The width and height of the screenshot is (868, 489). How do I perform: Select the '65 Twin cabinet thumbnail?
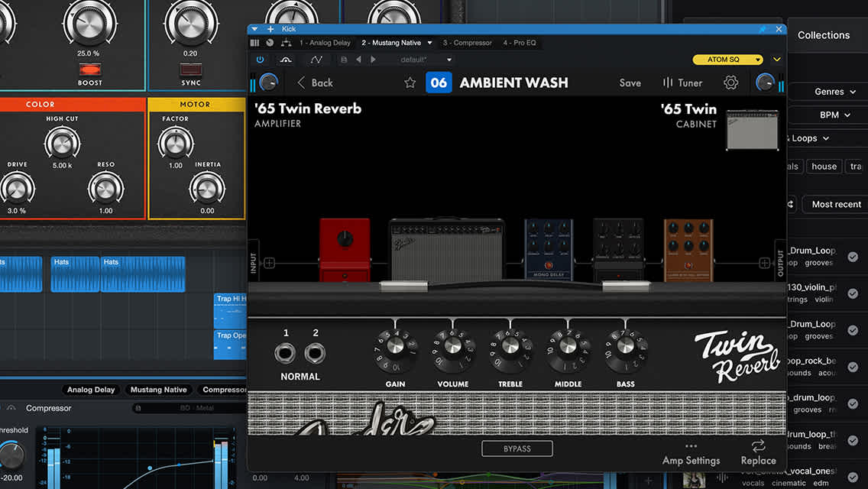(753, 130)
